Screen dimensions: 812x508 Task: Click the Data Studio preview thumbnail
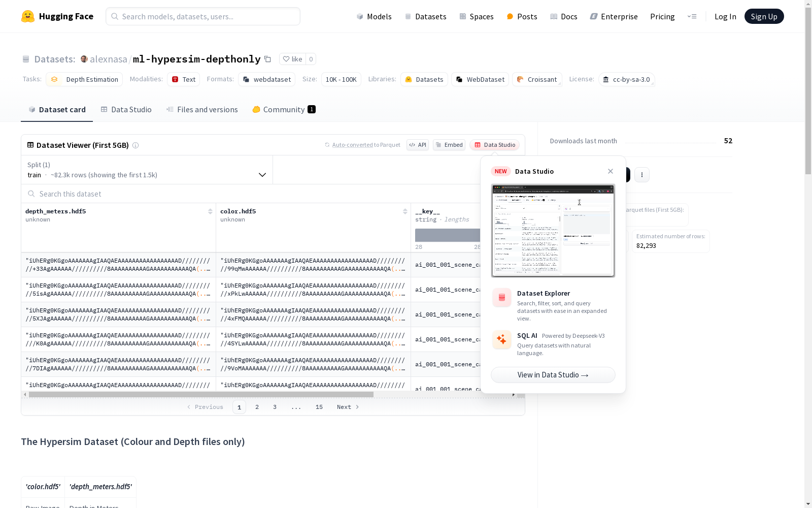(x=553, y=231)
